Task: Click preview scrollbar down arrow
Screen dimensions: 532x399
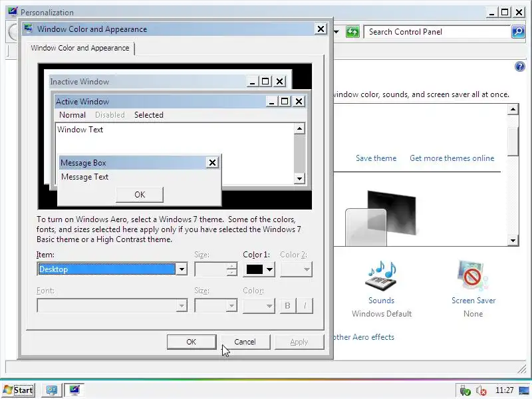Action: tap(299, 178)
